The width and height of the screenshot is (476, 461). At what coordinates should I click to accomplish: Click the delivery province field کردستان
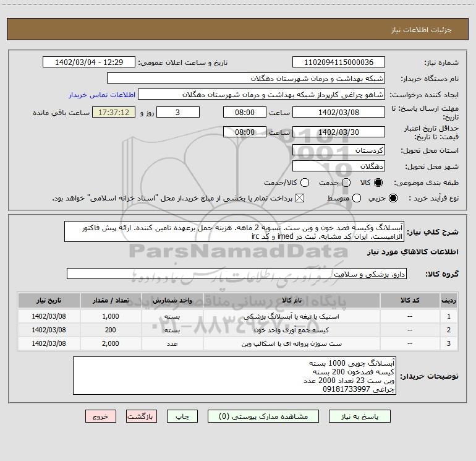[339, 150]
